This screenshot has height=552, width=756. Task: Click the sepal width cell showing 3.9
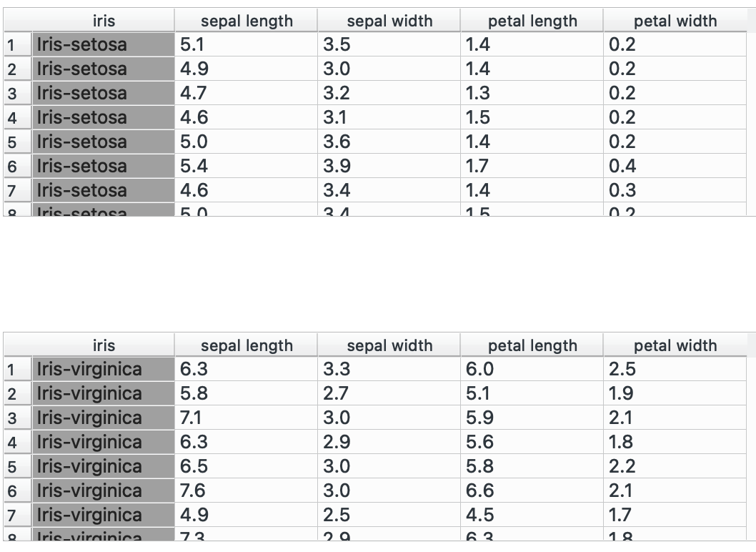click(389, 167)
